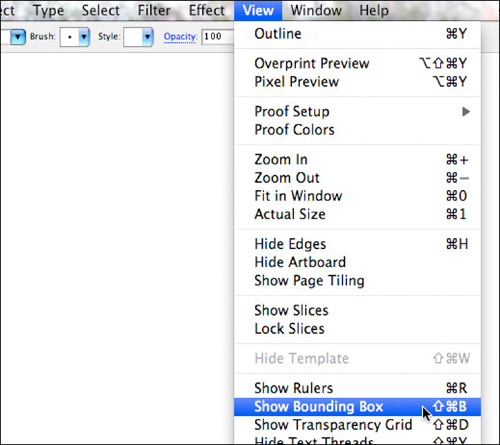Toggle Show Transparency Grid
This screenshot has height=445, width=500.
point(357,425)
